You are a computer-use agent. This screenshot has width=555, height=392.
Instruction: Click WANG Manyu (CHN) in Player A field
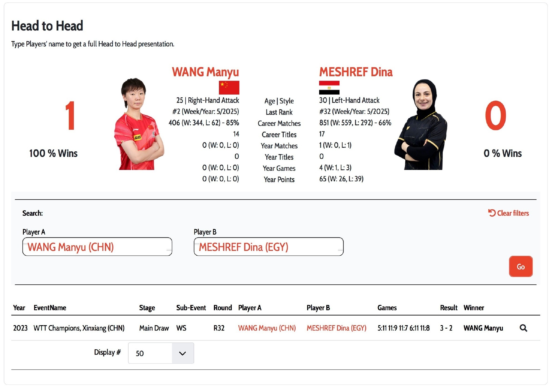point(97,246)
